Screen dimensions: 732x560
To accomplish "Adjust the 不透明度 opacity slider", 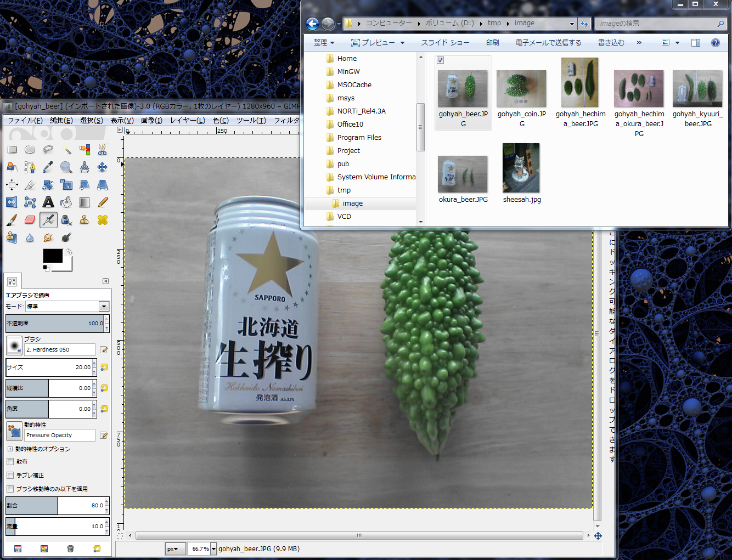I will (55, 323).
